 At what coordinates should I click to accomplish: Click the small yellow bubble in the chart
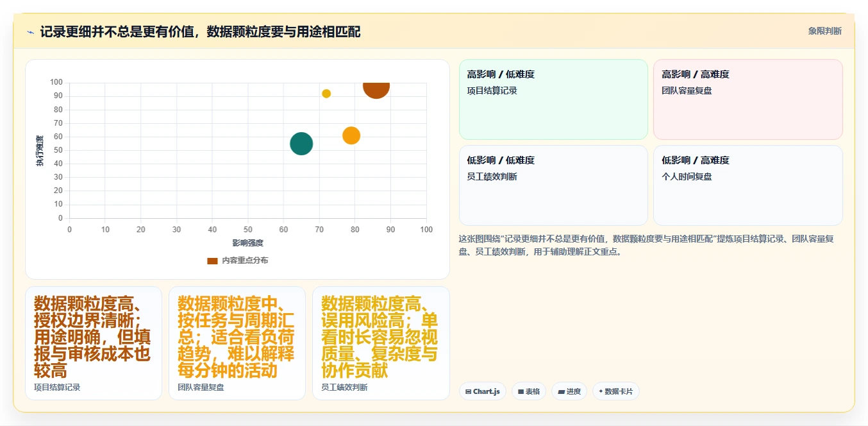(326, 94)
